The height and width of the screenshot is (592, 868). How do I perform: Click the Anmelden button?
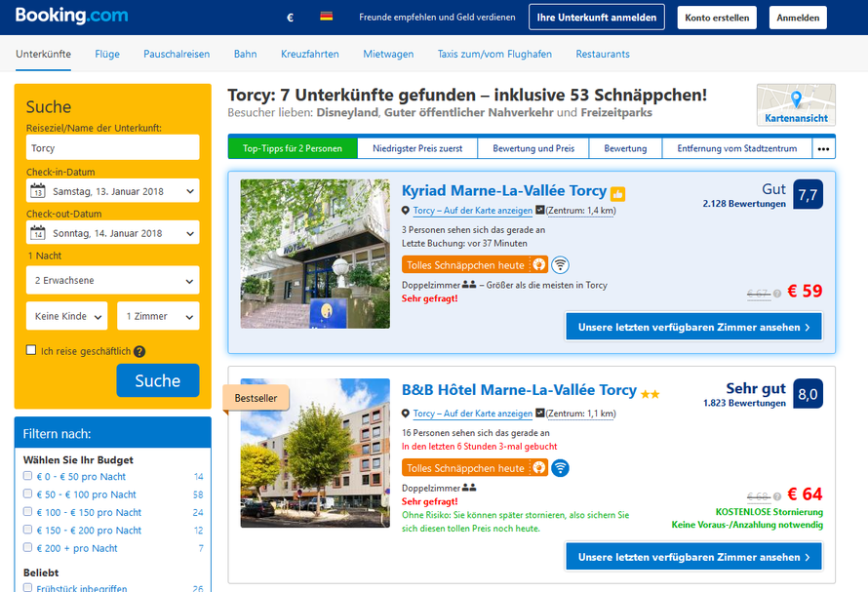pos(798,18)
